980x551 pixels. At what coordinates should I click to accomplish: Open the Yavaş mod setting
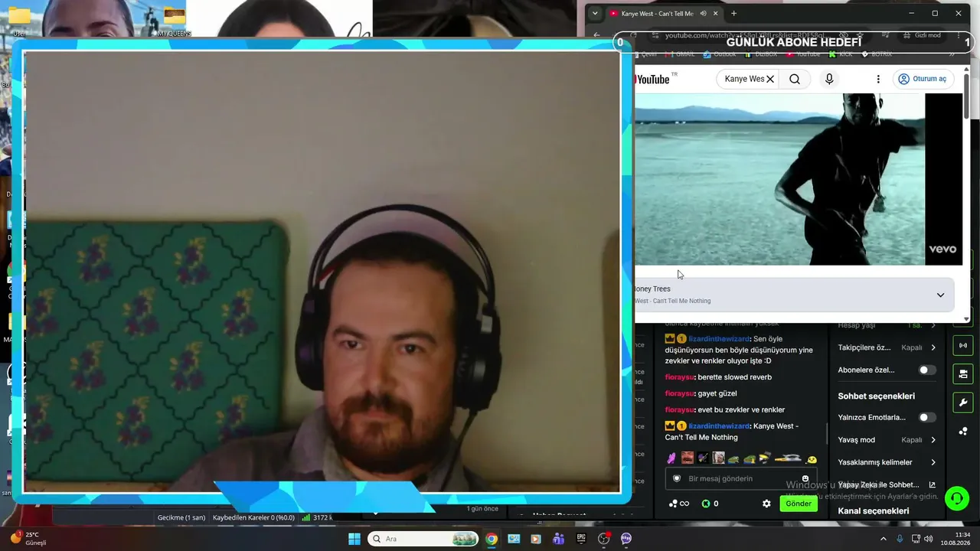point(887,440)
